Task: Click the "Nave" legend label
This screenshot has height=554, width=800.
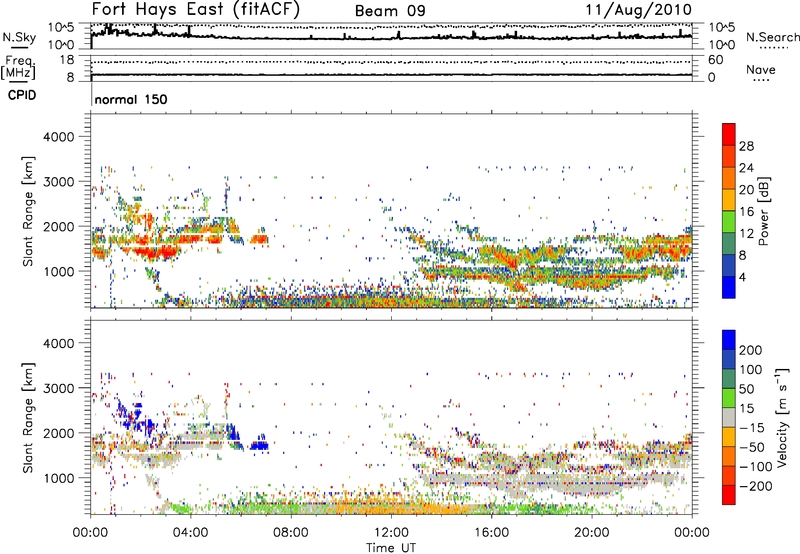Action: 761,69
